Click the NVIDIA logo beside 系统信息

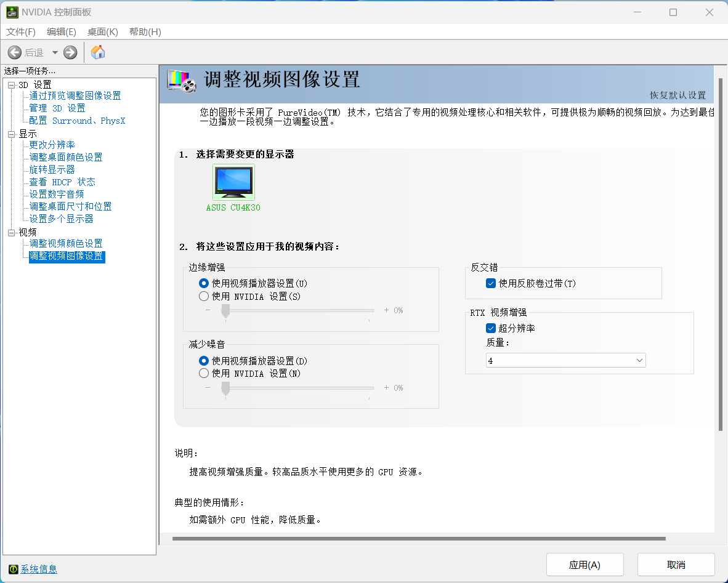click(x=12, y=569)
